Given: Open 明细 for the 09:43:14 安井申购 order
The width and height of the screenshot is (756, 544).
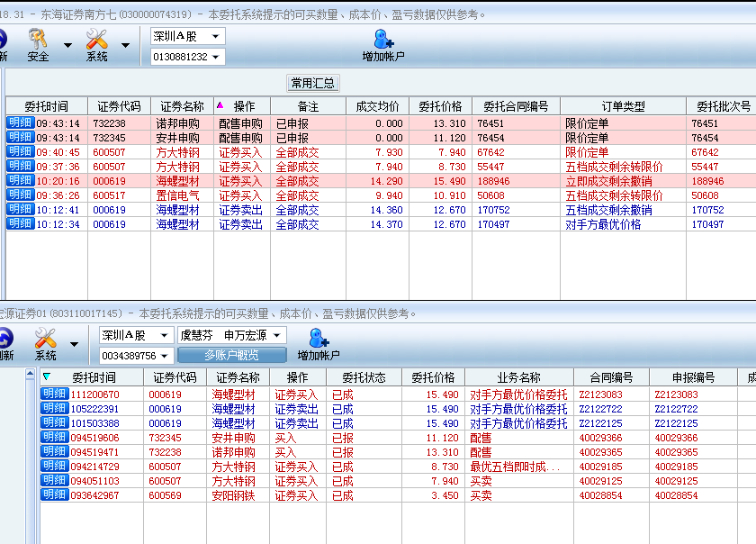Looking at the screenshot, I should point(20,138).
